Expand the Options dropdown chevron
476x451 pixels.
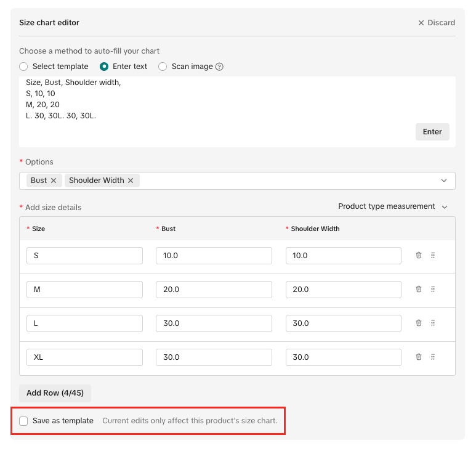pyautogui.click(x=444, y=181)
